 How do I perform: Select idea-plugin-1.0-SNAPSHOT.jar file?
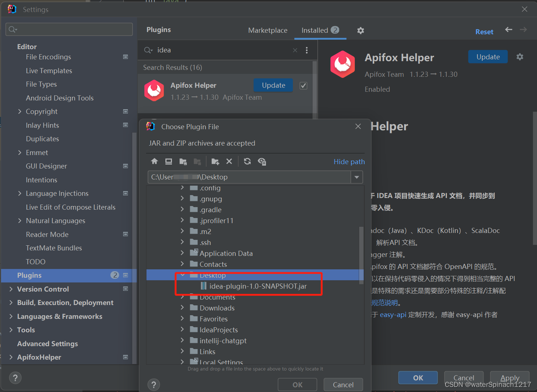tap(258, 286)
